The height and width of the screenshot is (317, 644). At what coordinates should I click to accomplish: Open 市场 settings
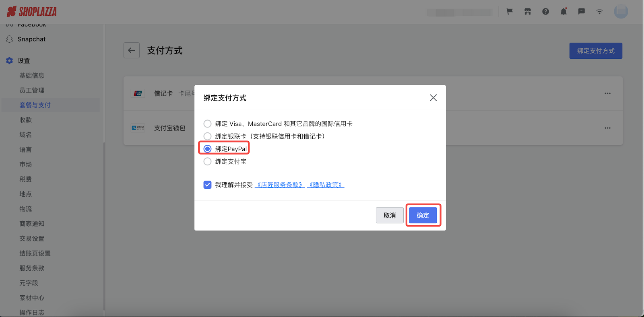point(25,164)
